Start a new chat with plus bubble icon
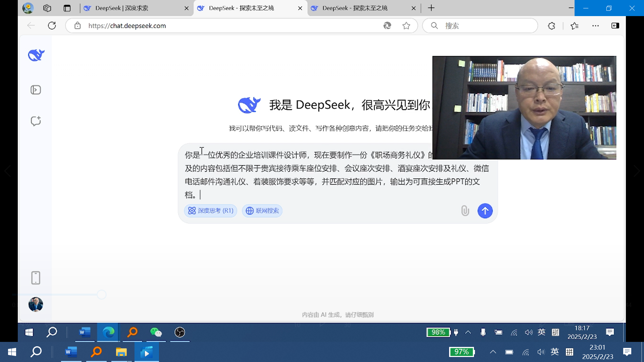The image size is (644, 362). pos(36,121)
